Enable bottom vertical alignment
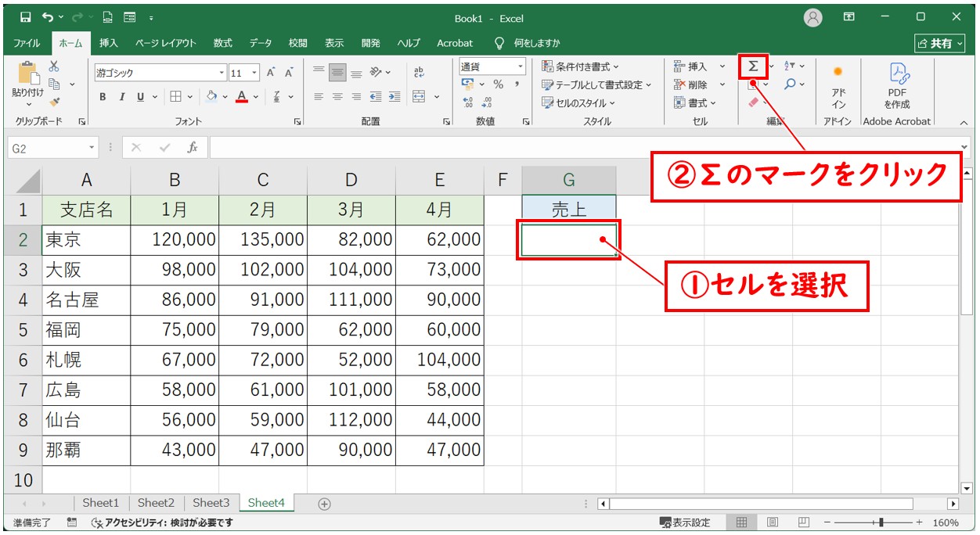The height and width of the screenshot is (535, 980). [356, 73]
